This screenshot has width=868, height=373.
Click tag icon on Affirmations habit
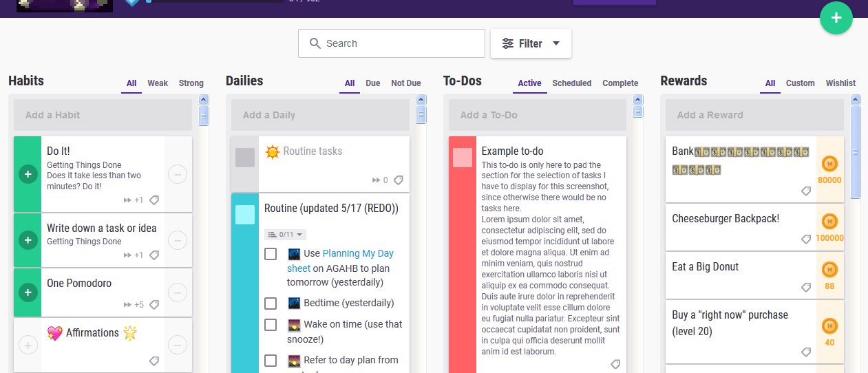point(154,361)
